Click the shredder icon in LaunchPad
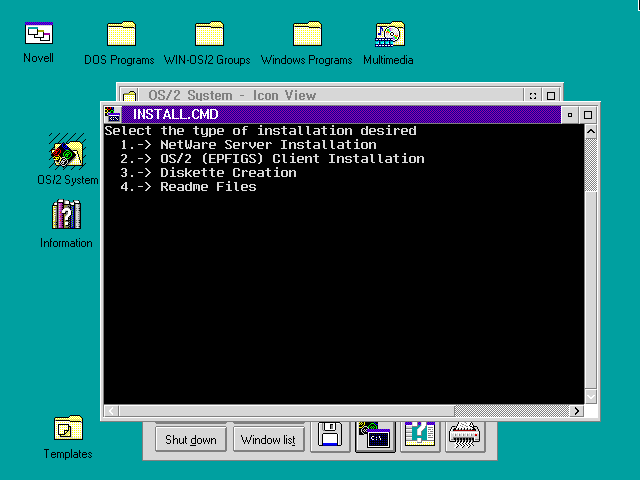 [464, 435]
